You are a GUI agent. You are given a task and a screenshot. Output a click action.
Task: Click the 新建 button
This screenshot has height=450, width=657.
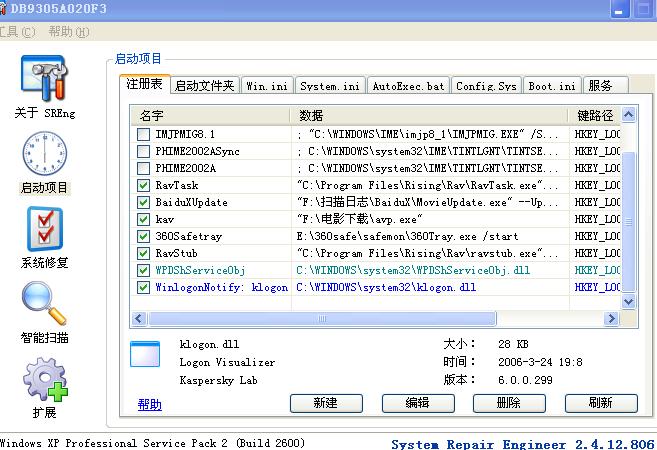click(326, 403)
